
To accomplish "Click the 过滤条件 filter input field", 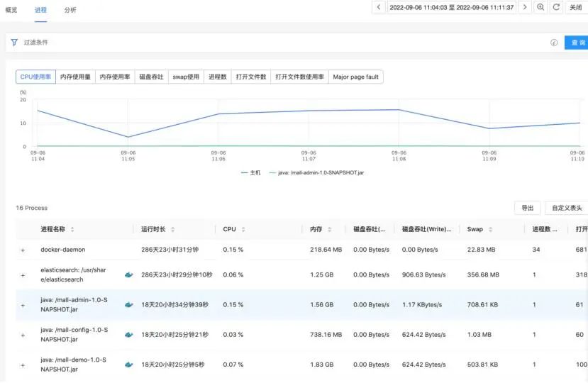I will point(284,43).
